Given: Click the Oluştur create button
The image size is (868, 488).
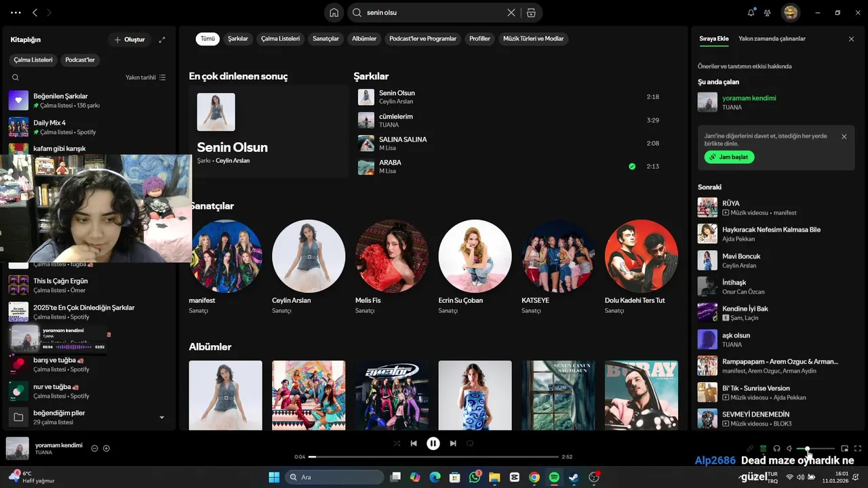Looking at the screenshot, I should pos(129,40).
